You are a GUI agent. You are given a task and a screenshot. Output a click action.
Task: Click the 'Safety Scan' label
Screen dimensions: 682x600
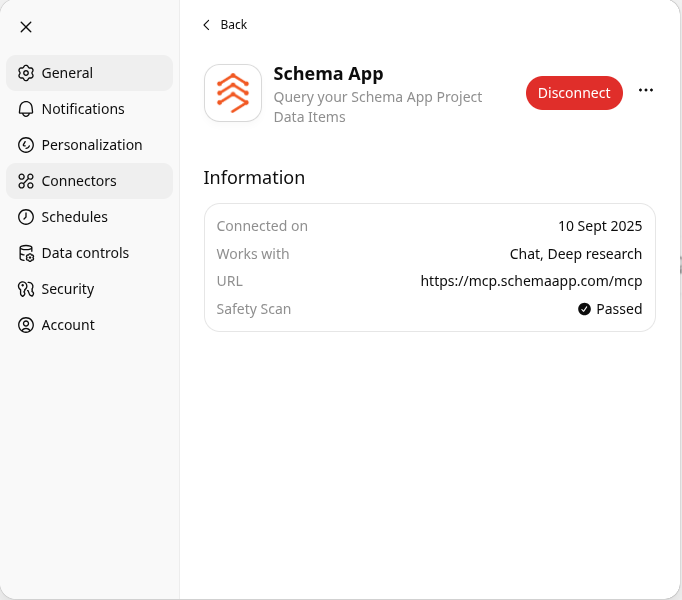pyautogui.click(x=254, y=309)
